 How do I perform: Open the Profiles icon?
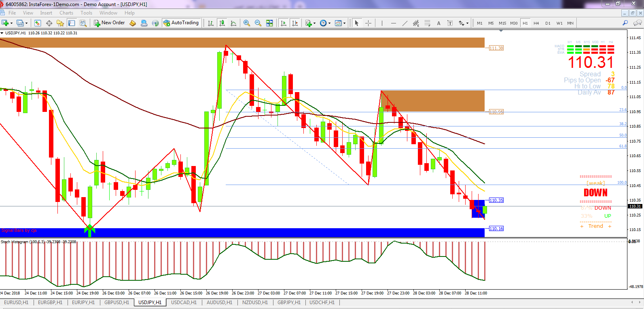tap(20, 23)
